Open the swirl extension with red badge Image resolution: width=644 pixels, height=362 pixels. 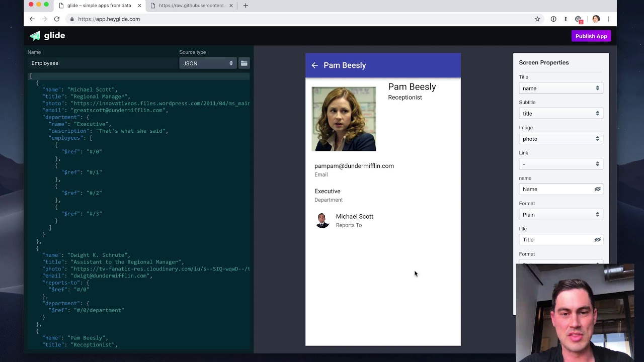[579, 20]
